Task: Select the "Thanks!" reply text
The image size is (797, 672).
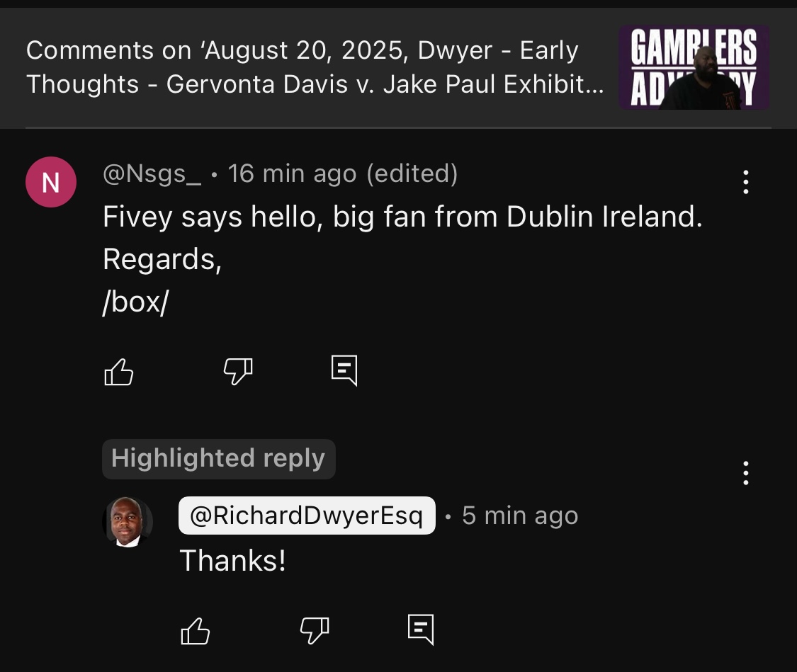Action: (x=233, y=561)
